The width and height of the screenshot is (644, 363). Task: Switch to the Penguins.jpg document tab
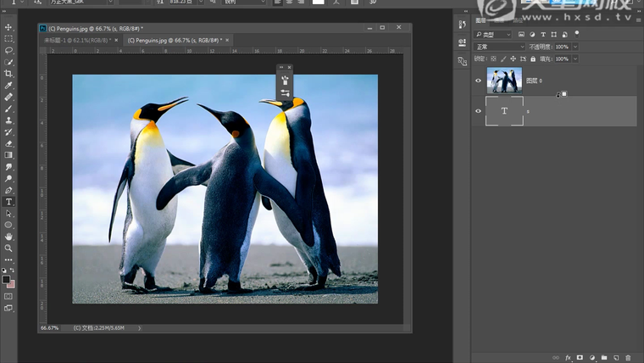click(x=174, y=40)
